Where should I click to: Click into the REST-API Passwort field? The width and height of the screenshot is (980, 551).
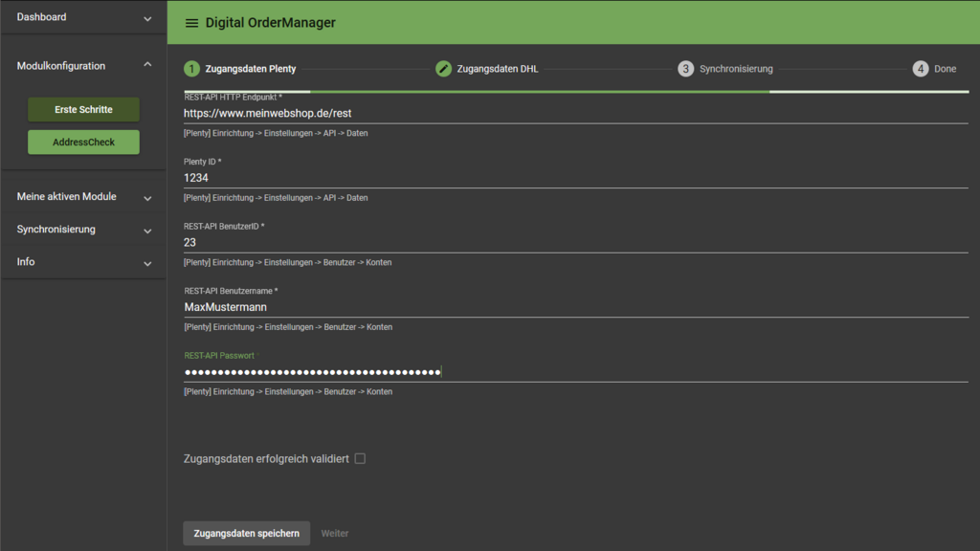coord(574,372)
